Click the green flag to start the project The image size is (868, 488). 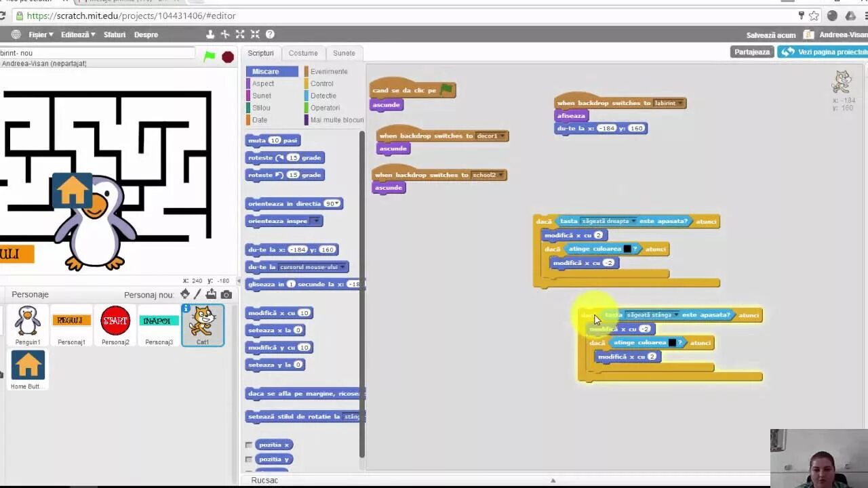coord(210,57)
